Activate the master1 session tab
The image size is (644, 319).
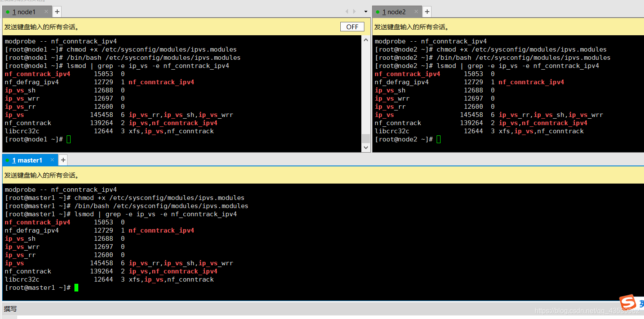(x=30, y=160)
